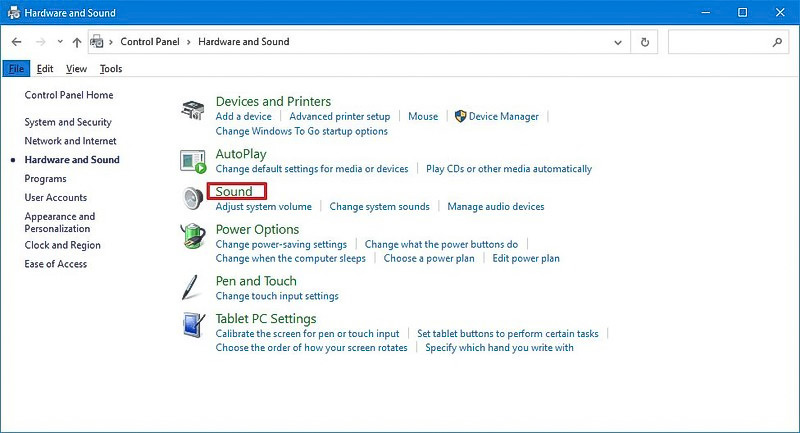This screenshot has width=800, height=433.
Task: Choose the order of how your screen rotates
Action: point(311,347)
